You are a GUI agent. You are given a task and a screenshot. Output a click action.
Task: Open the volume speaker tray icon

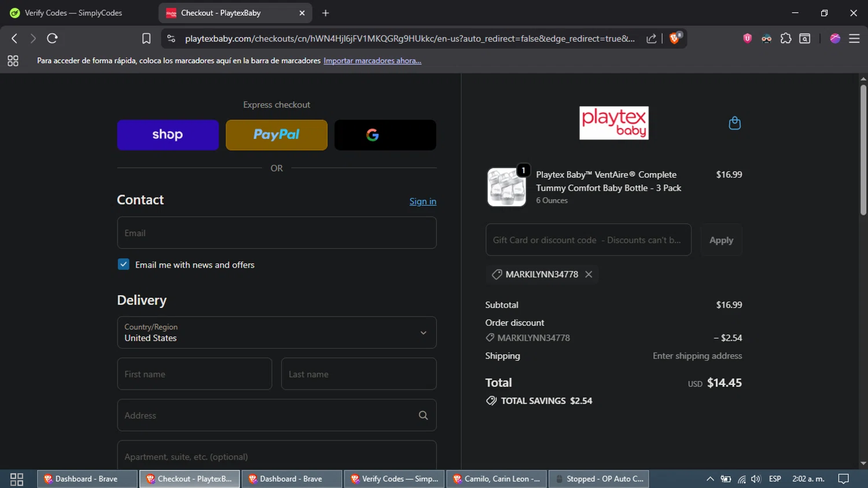756,479
